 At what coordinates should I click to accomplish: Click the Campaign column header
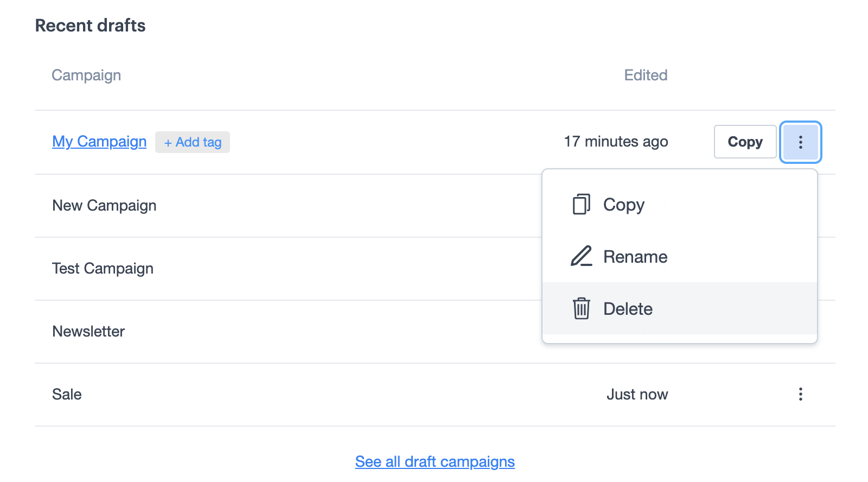(86, 75)
